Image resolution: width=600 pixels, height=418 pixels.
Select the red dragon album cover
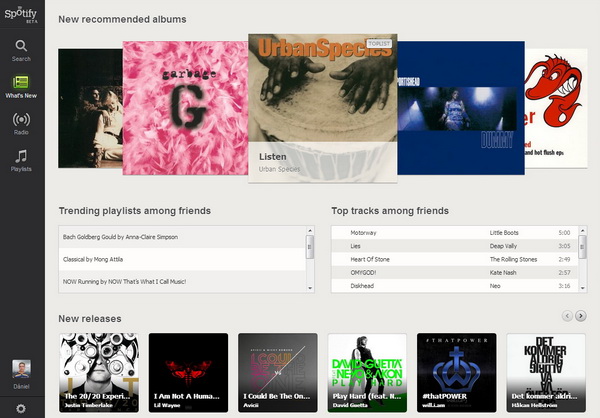[x=556, y=108]
